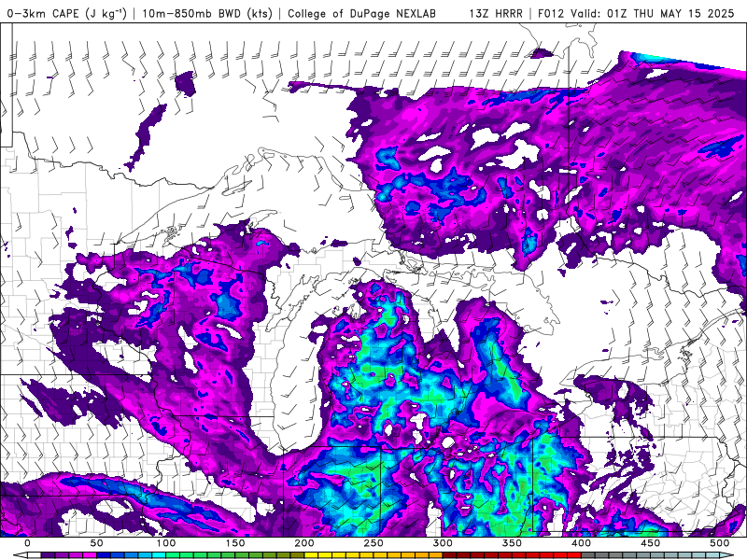
Task: Click the 'College of DuPage NEXLAB' label
Action: [x=361, y=13]
